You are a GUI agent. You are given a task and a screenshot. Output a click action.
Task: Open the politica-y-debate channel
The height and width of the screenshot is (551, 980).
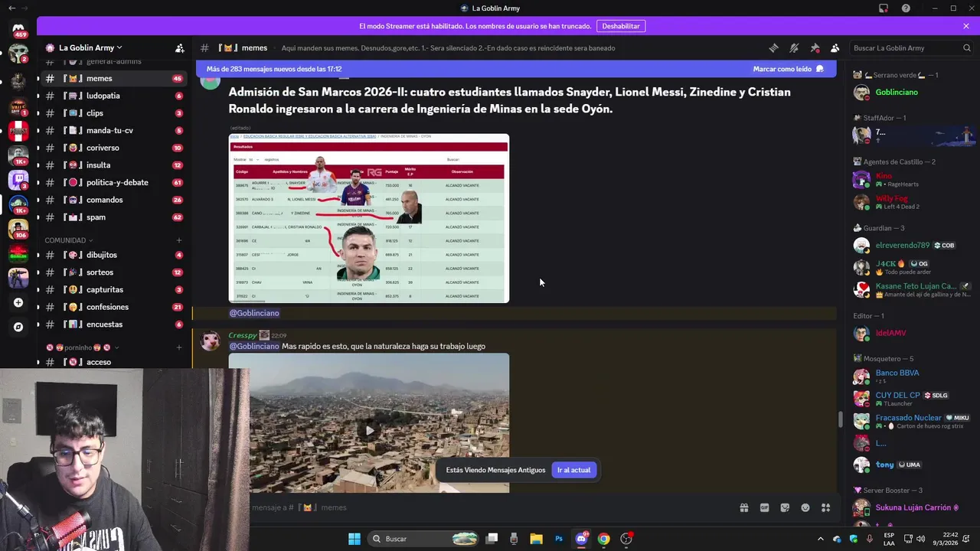pyautogui.click(x=113, y=183)
